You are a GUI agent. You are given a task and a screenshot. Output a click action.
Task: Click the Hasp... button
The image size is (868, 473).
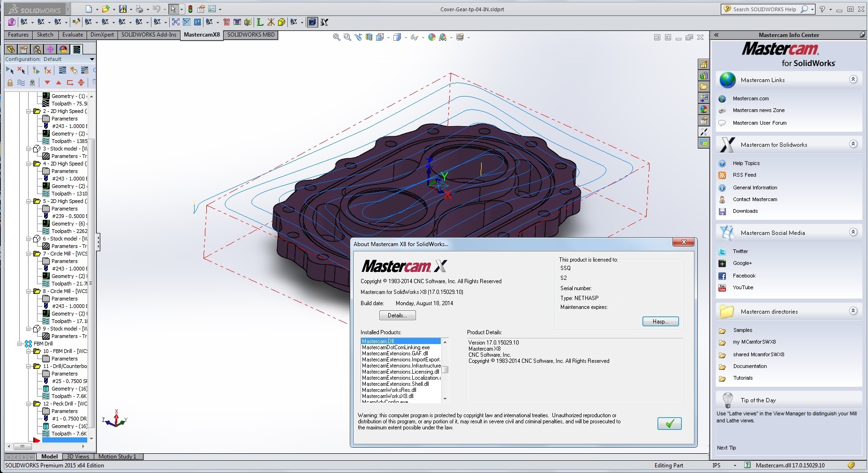click(660, 322)
